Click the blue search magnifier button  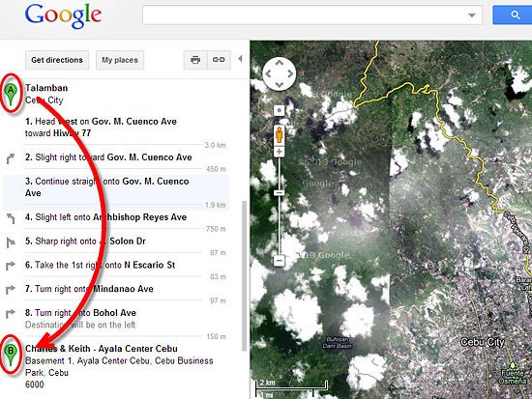tap(513, 14)
